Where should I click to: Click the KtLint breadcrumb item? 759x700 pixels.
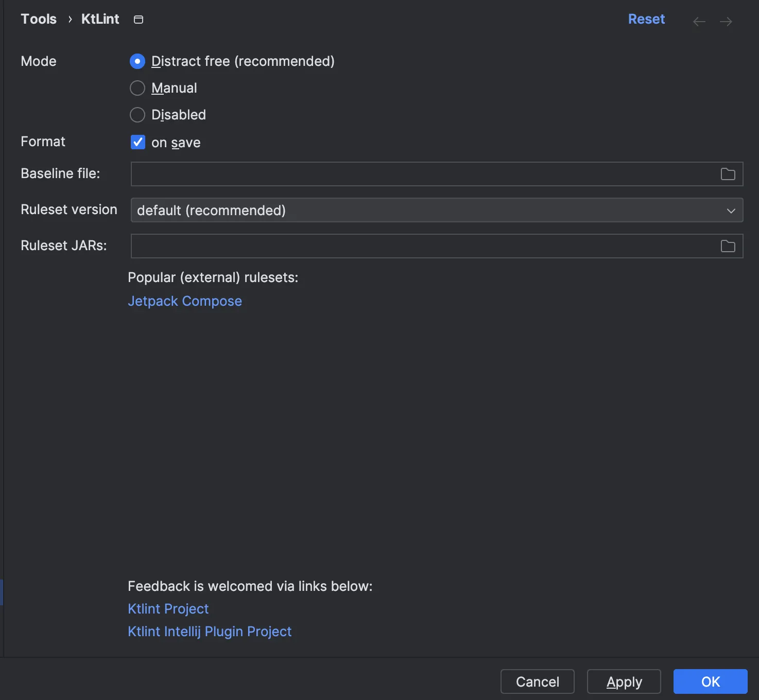coord(100,19)
